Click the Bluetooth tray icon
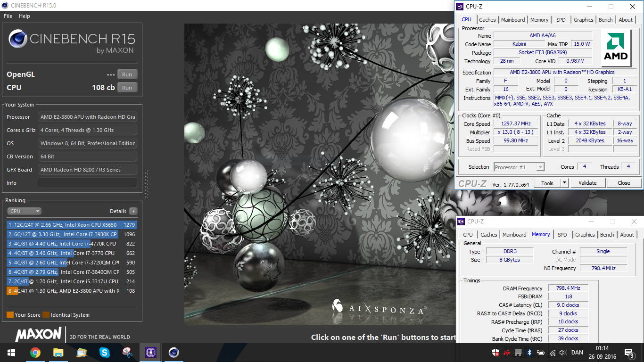Screen dimensions: 644x362 (x=529, y=353)
